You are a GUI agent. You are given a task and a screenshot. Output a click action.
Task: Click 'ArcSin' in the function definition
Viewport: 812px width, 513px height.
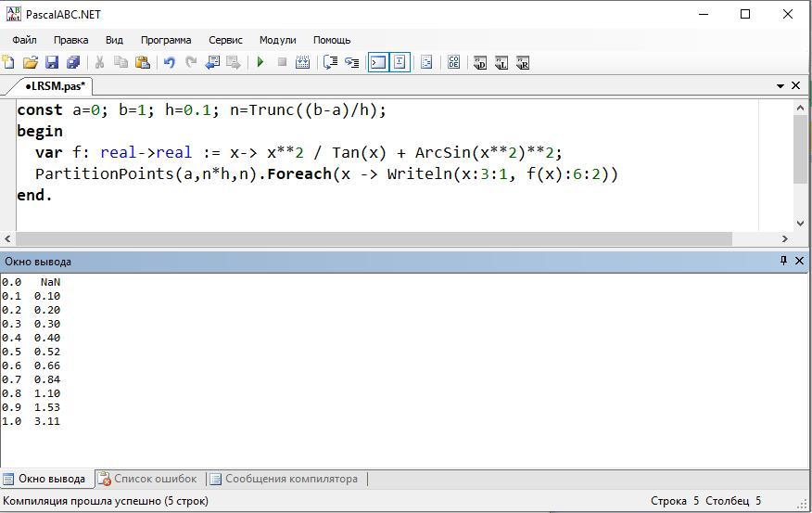pos(443,152)
